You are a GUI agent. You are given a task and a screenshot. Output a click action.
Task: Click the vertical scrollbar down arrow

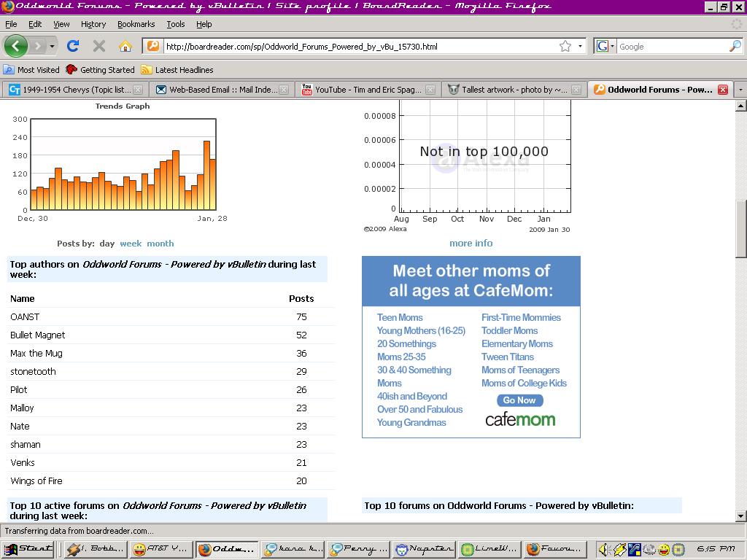click(740, 516)
